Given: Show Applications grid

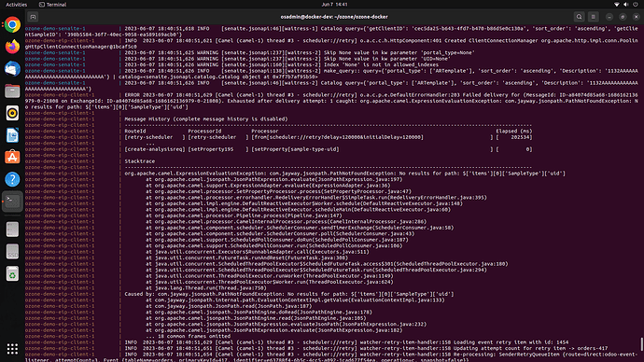Looking at the screenshot, I should tap(12, 349).
